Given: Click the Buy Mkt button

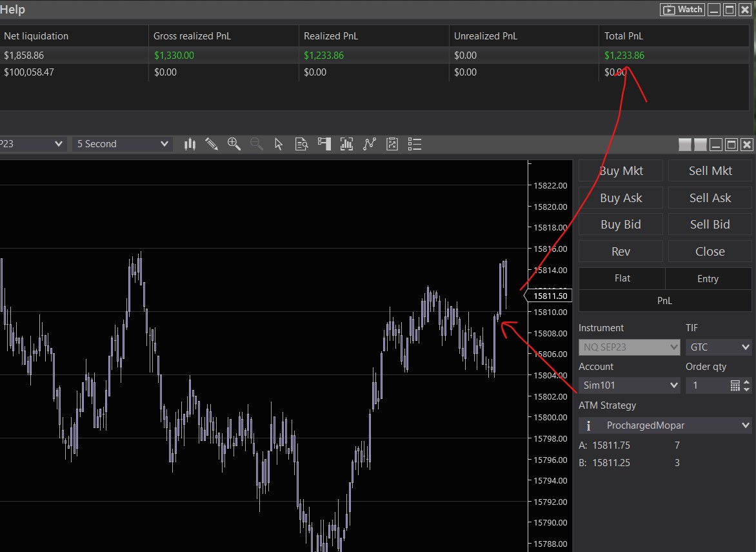Looking at the screenshot, I should pos(621,171).
